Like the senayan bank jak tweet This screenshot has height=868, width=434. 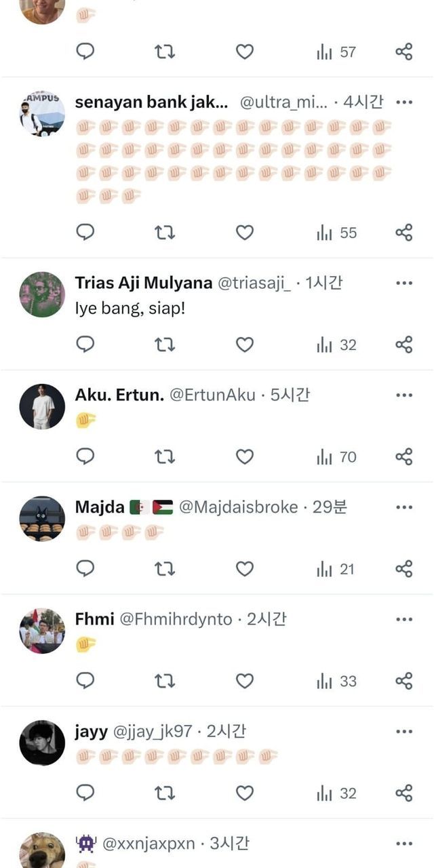click(244, 233)
